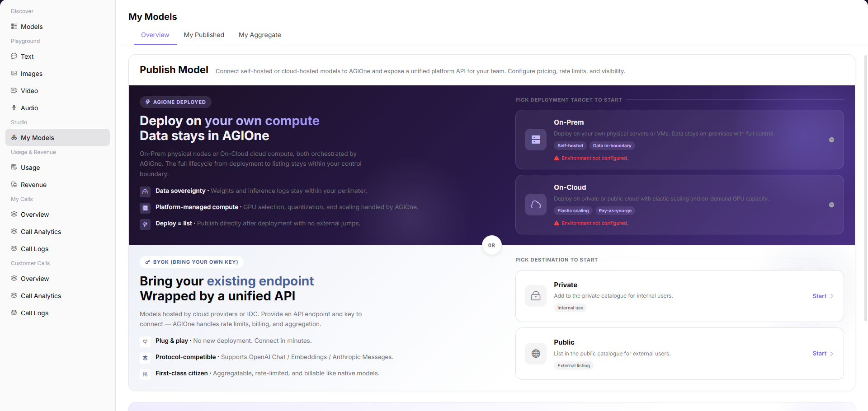Click the Elastic scaling tag

(573, 210)
